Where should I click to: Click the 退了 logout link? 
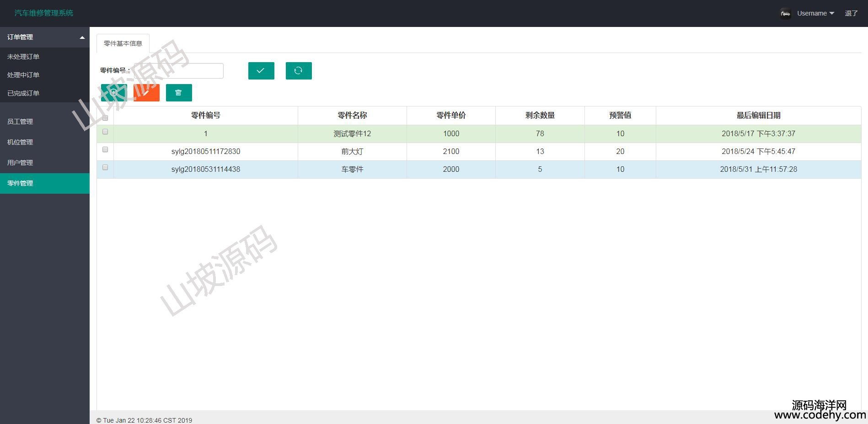[x=851, y=13]
